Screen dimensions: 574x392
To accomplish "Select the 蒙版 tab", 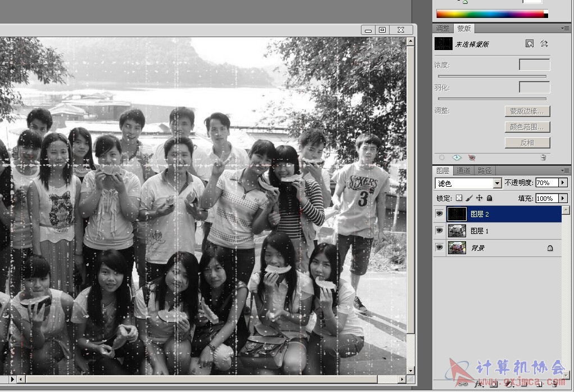I will point(464,28).
